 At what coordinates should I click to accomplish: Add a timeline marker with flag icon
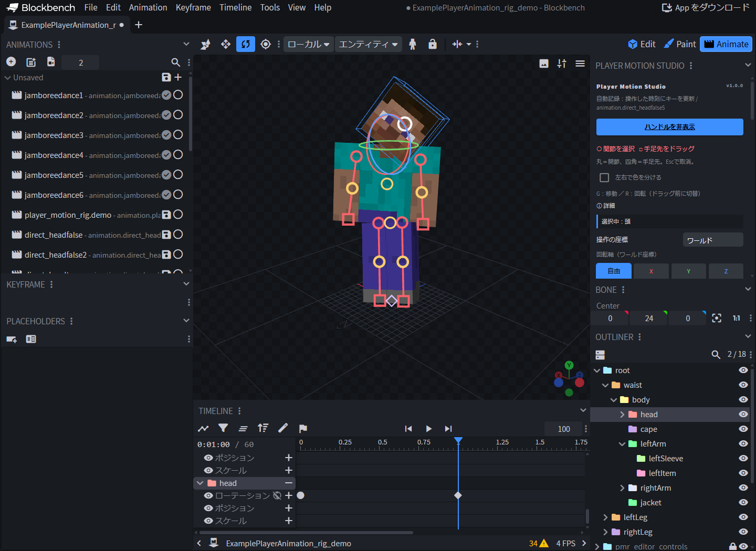(x=303, y=428)
